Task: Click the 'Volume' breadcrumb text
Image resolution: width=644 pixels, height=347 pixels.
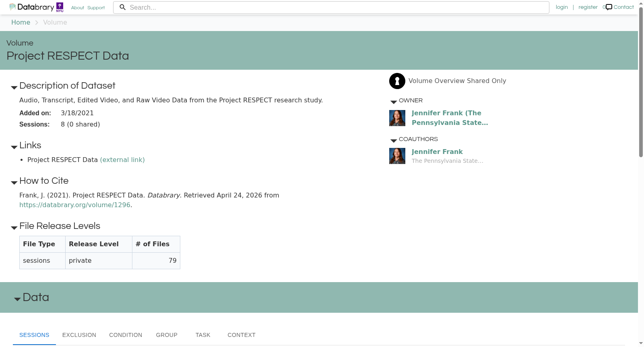Action: tap(55, 23)
